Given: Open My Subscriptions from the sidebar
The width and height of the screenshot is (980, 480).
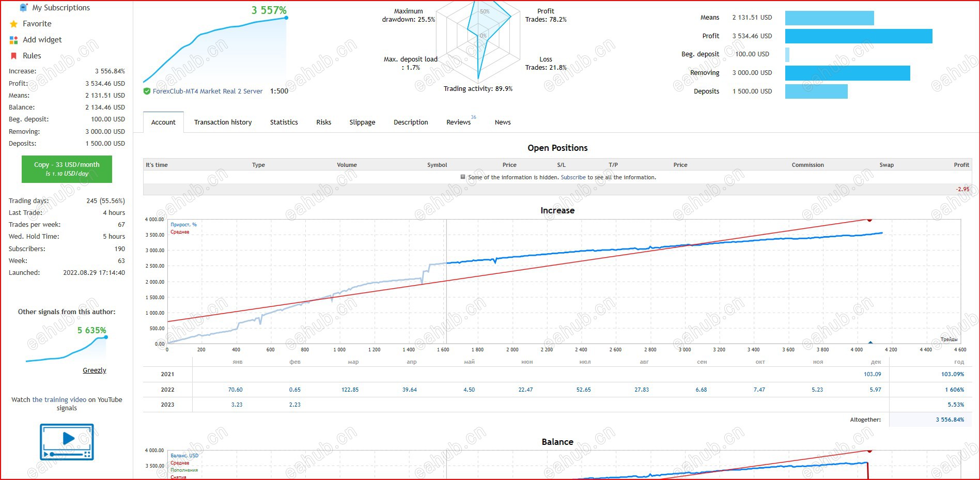Looking at the screenshot, I should click(x=23, y=7).
